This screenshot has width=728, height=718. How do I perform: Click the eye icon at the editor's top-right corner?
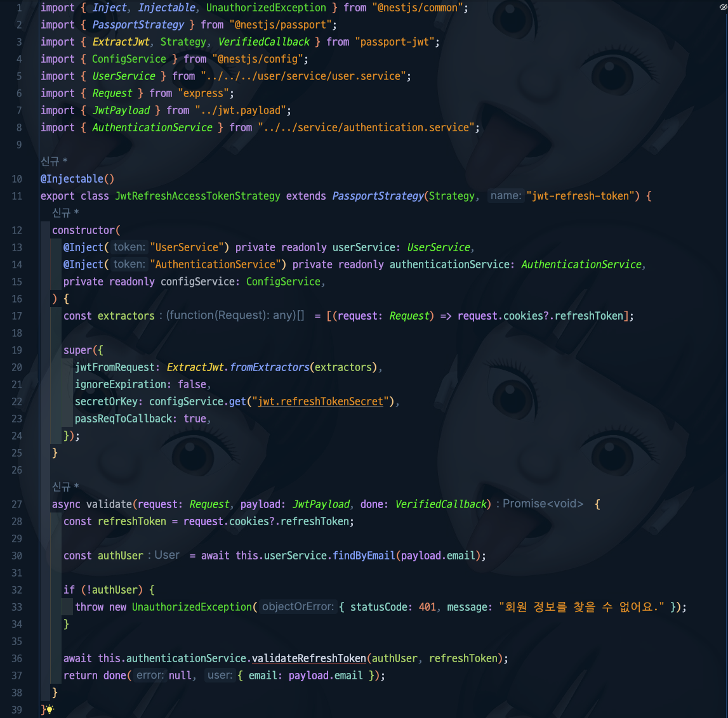click(x=723, y=6)
